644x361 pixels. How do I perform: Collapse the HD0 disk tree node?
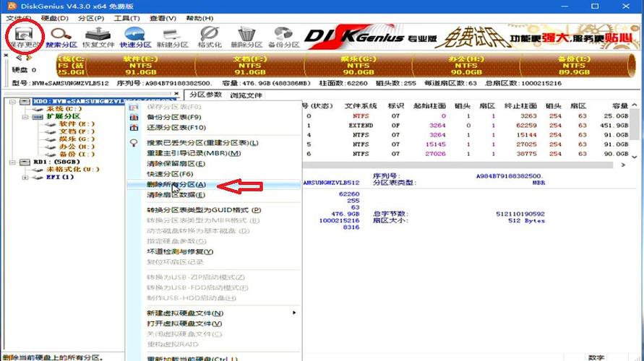click(12, 101)
